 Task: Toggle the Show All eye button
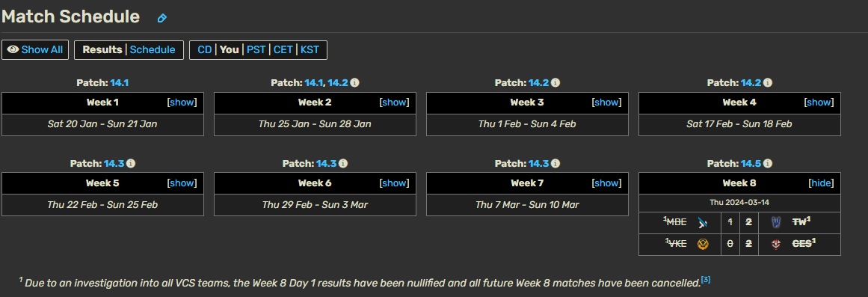tap(35, 50)
